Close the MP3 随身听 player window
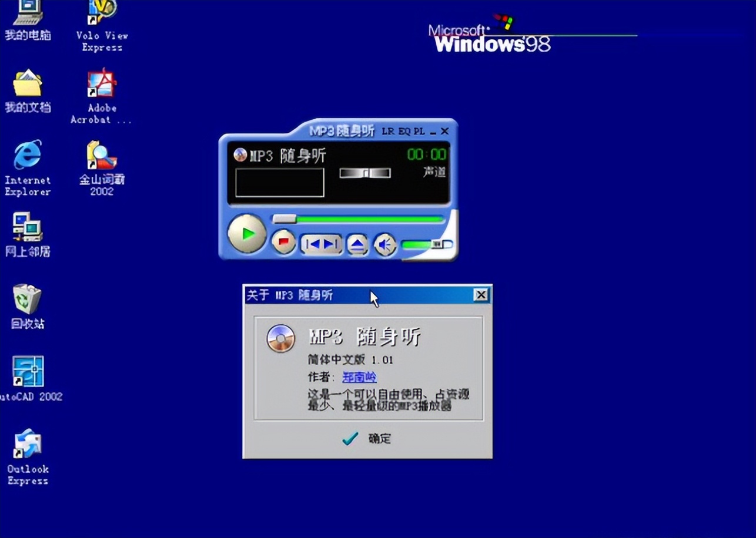 (x=444, y=132)
